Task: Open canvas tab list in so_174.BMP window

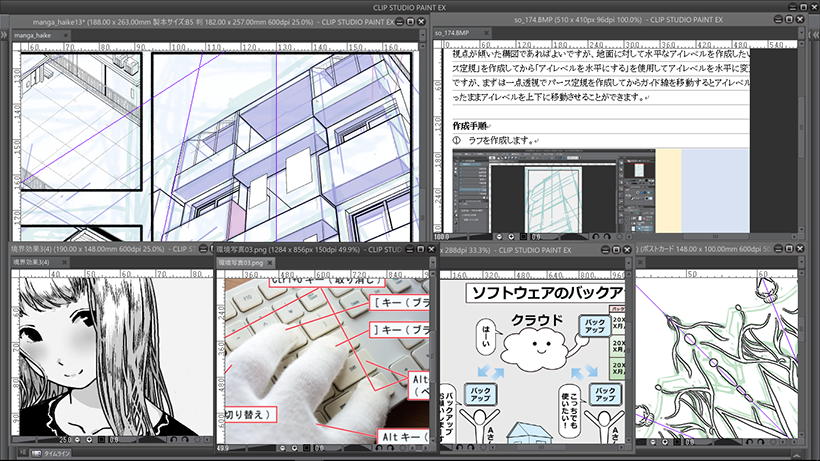Action: pyautogui.click(x=801, y=32)
